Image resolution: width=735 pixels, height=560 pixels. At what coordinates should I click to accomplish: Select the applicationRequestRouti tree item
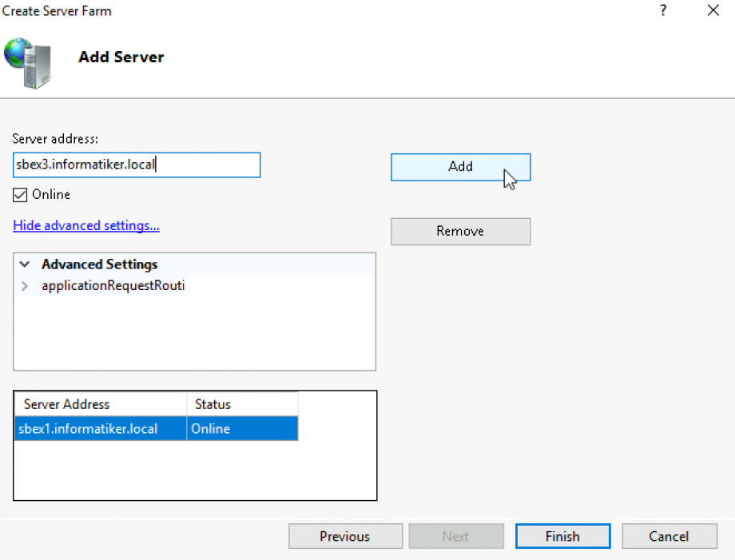pos(112,285)
